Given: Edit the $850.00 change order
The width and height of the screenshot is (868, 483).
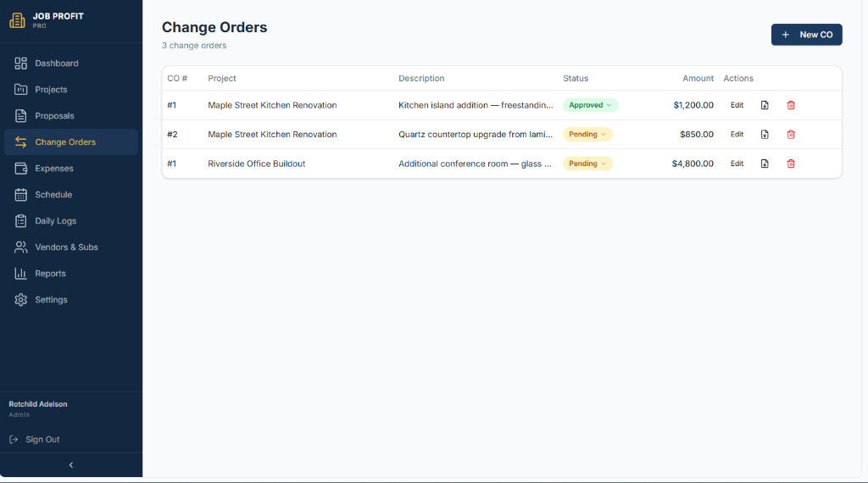Looking at the screenshot, I should click(x=737, y=135).
